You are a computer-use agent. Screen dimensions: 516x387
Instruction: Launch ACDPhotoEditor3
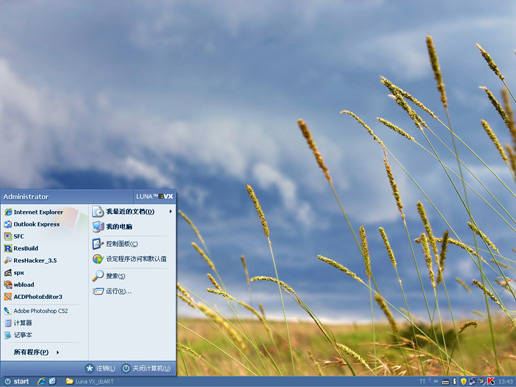33,297
